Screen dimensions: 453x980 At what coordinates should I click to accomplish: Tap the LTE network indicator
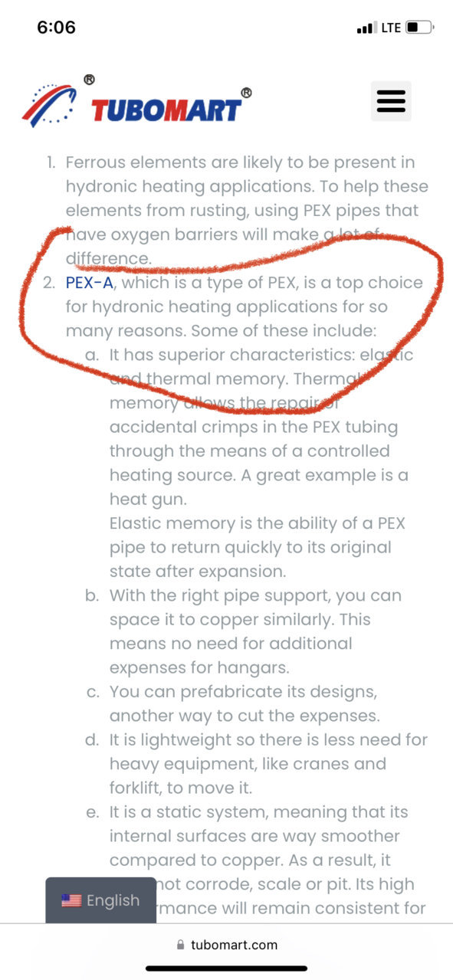point(391,28)
